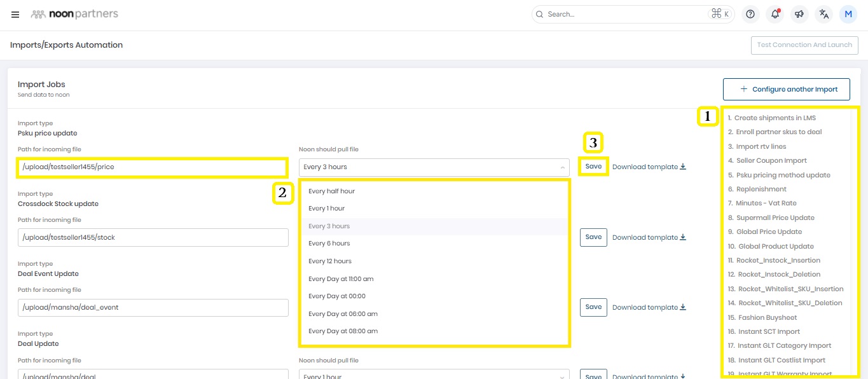This screenshot has height=379, width=868.
Task: Select Every half hour option
Action: tap(331, 191)
